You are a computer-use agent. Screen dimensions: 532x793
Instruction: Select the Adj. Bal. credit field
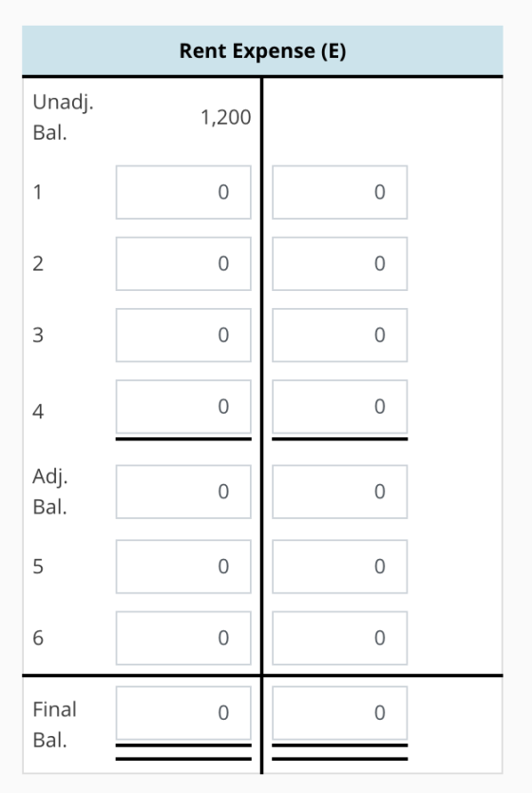pyautogui.click(x=339, y=492)
